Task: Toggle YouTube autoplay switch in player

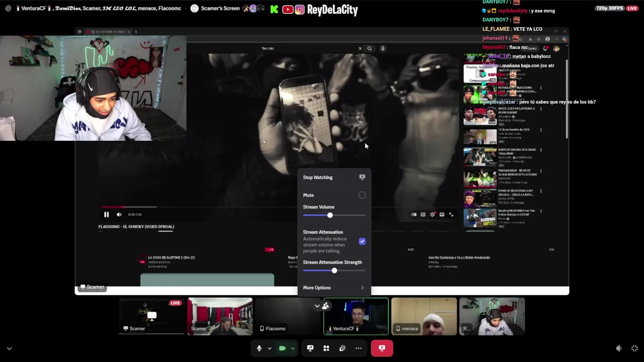Action: tap(414, 215)
